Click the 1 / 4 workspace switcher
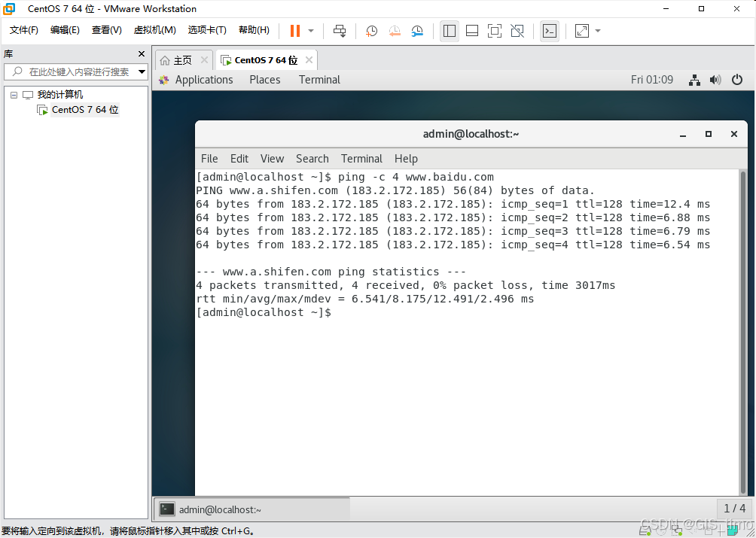Image resolution: width=756 pixels, height=538 pixels. coord(734,509)
